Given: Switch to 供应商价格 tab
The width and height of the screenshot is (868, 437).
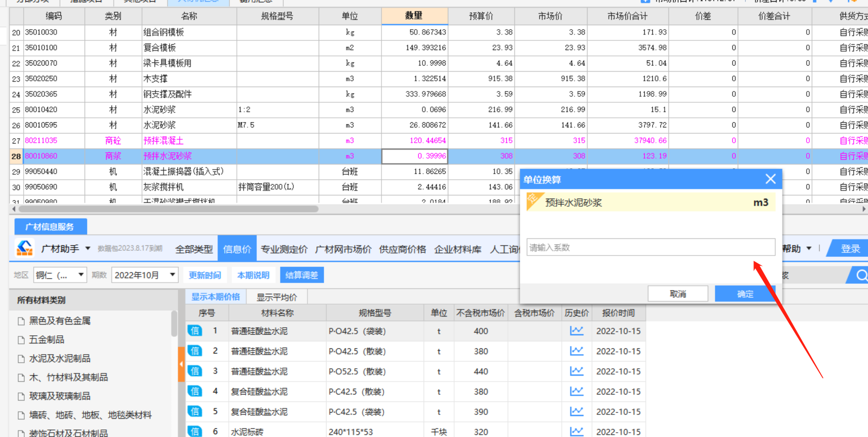Looking at the screenshot, I should (x=403, y=249).
